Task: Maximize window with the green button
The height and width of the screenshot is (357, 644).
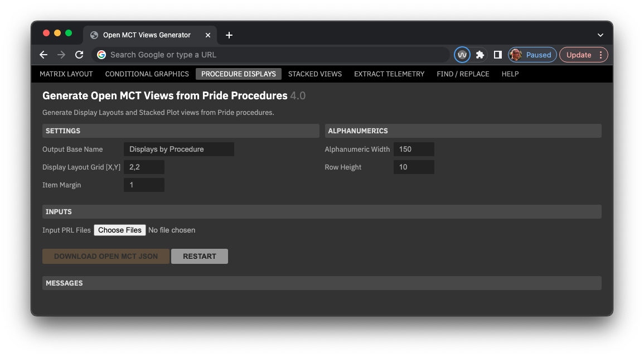Action: (x=69, y=33)
